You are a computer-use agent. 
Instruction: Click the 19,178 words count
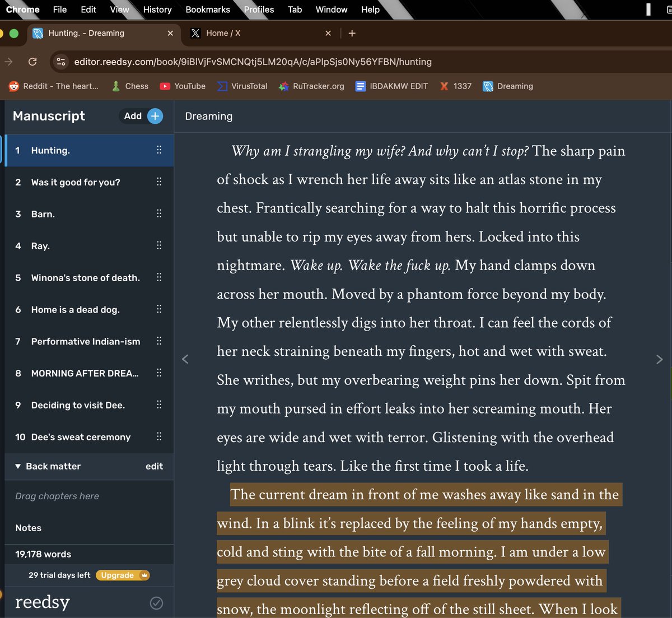(x=43, y=554)
